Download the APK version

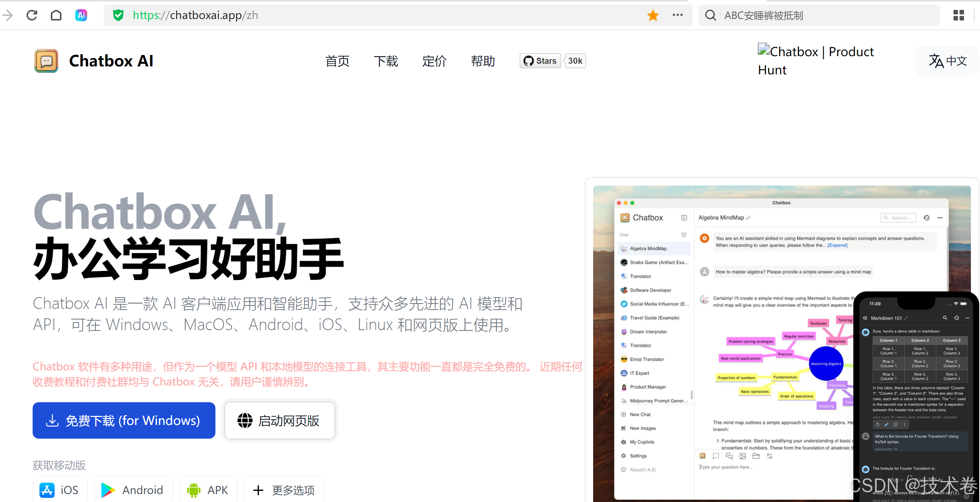[209, 490]
